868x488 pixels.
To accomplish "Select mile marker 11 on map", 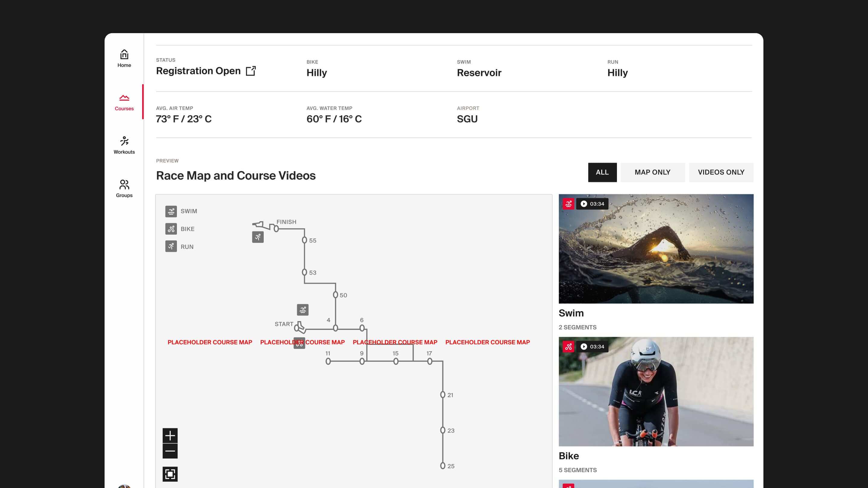I will [328, 361].
